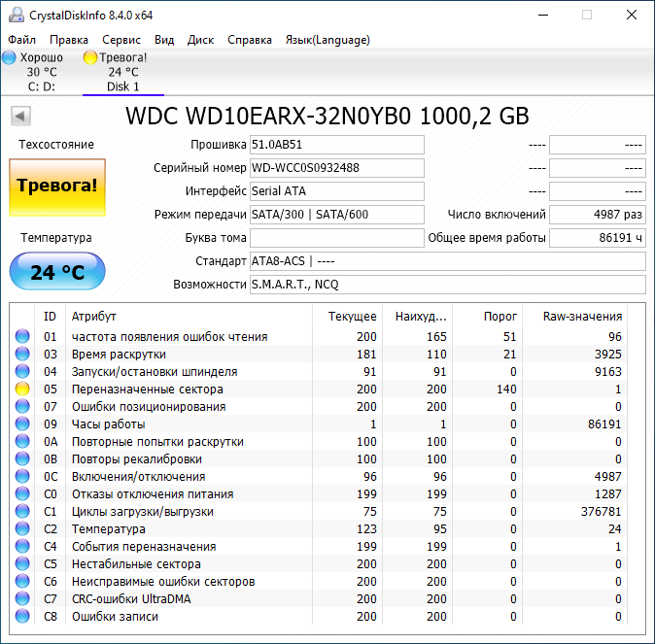Open the Язык(Language) menu
This screenshot has width=655, height=644.
[327, 40]
